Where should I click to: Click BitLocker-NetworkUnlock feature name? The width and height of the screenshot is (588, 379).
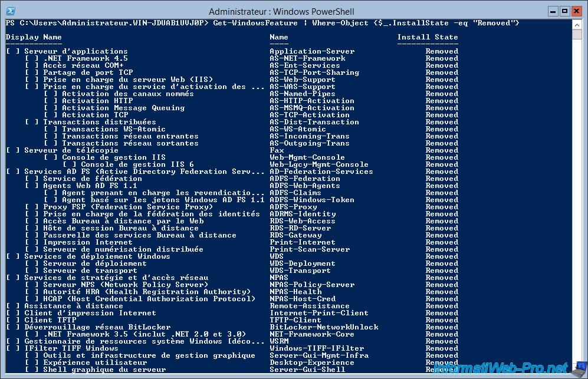coord(324,327)
